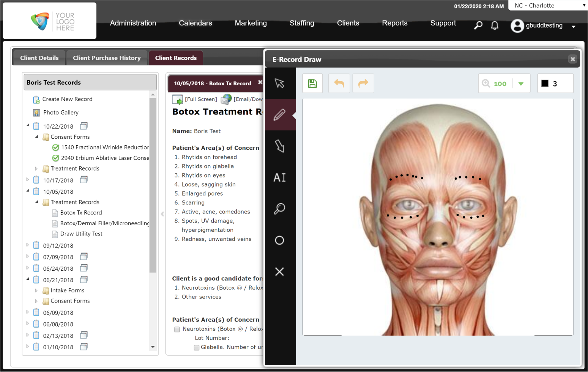588x372 pixels.
Task: Click the black pen color swatch
Action: pyautogui.click(x=545, y=83)
